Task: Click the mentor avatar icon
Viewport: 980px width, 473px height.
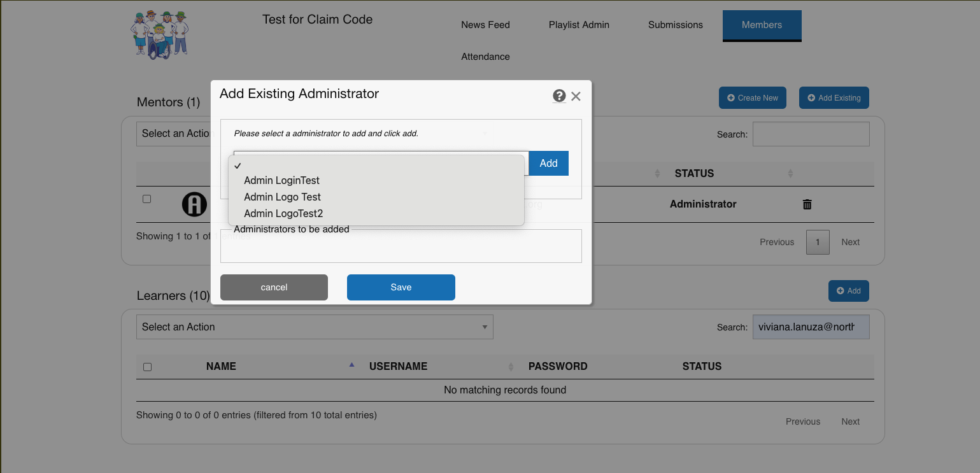Action: pyautogui.click(x=194, y=204)
